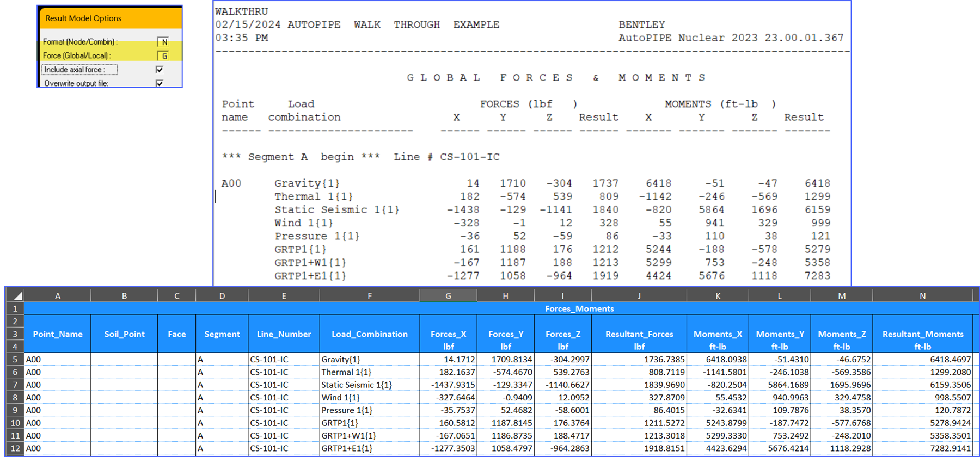
Task: Select cell with value -248.2010
Action: tap(842, 435)
